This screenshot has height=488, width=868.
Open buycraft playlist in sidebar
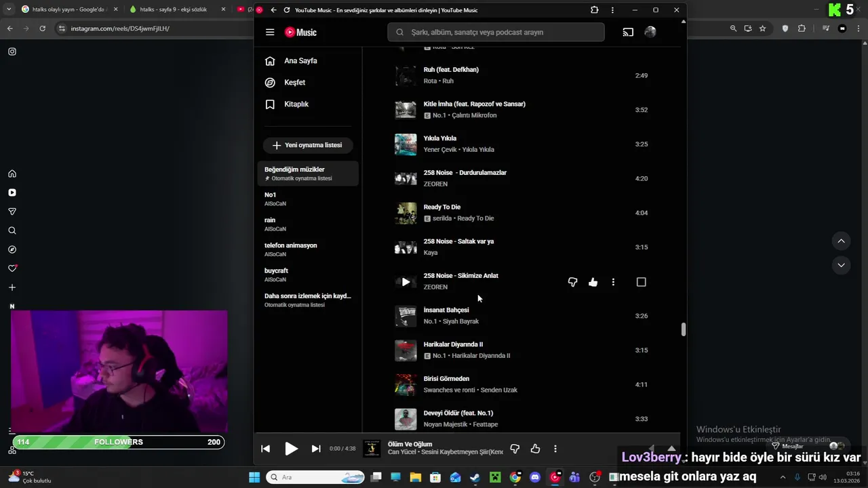pos(309,274)
